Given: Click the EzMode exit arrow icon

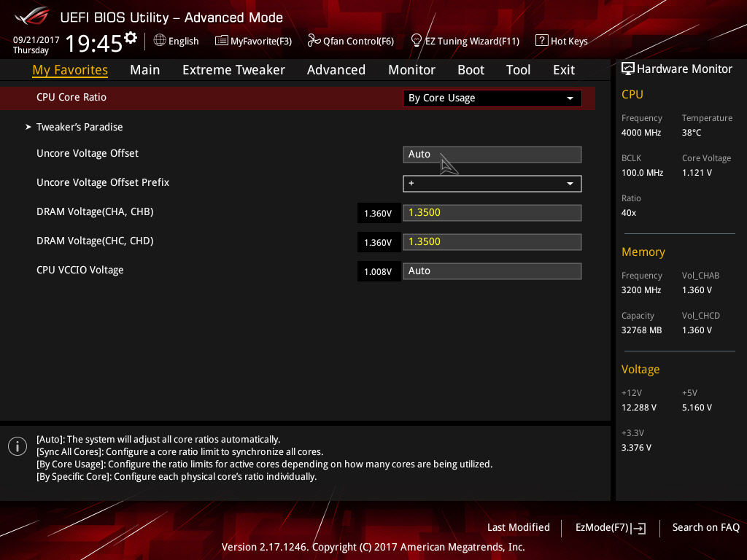Looking at the screenshot, I should [638, 528].
